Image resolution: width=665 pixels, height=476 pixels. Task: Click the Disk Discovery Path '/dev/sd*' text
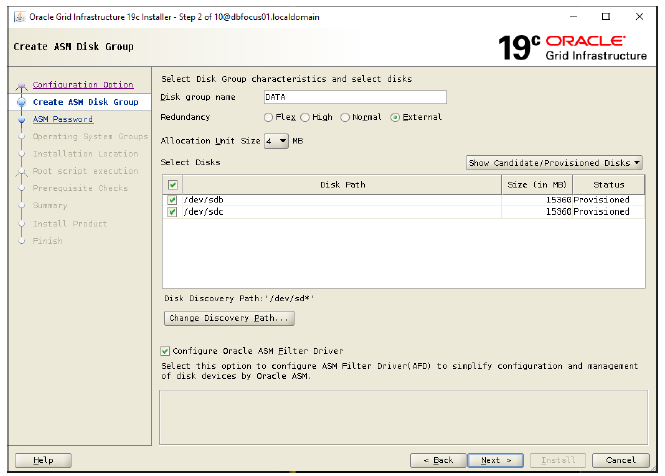click(239, 299)
